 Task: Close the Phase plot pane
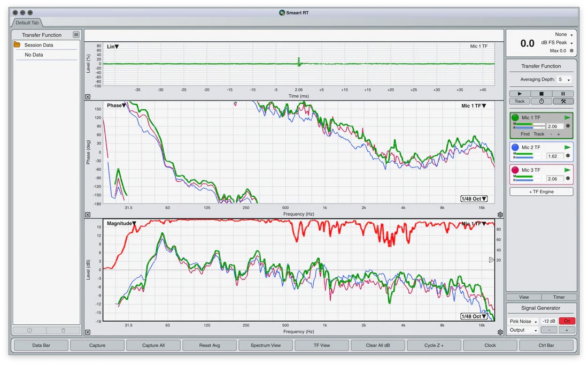pos(88,215)
